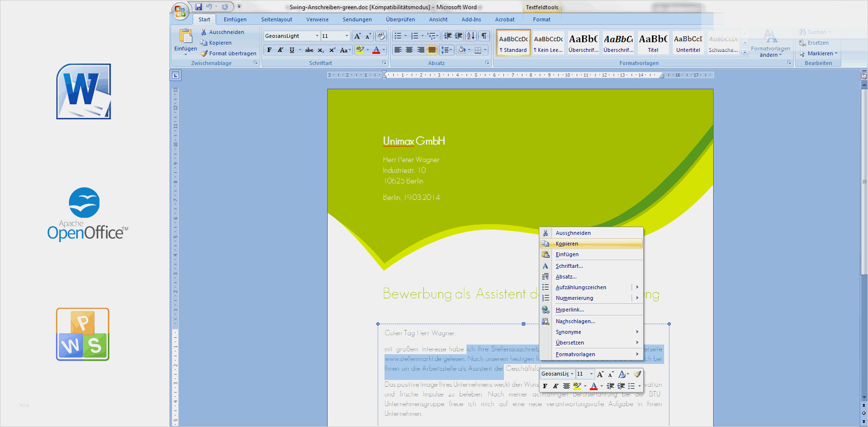Click the clear formatting eraser icon

coord(381,36)
